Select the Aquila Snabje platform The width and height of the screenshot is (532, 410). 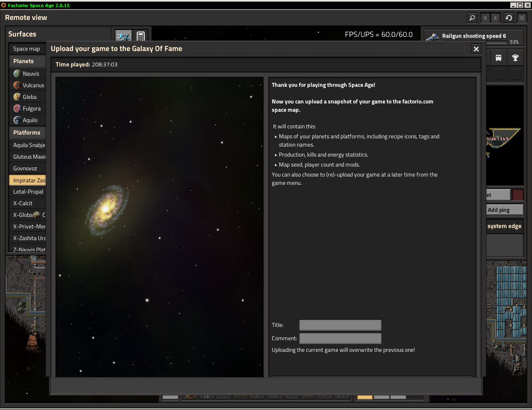coord(27,145)
